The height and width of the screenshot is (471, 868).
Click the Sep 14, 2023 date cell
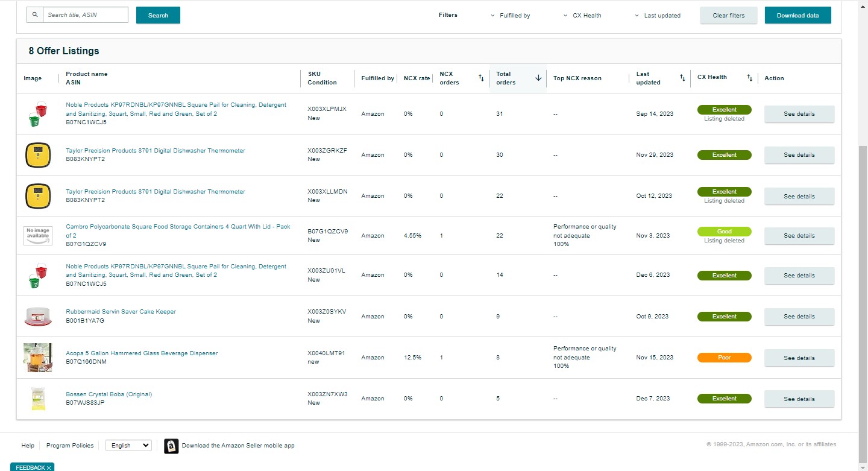tap(655, 114)
